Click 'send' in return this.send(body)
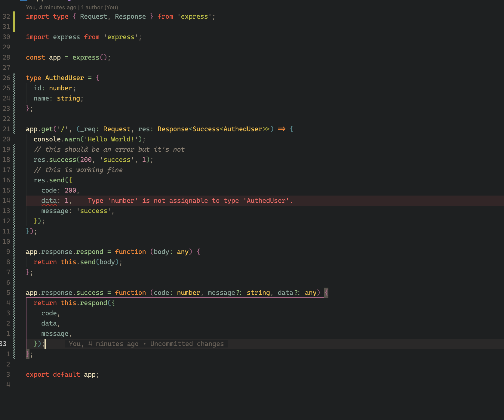The width and height of the screenshot is (504, 420). point(88,262)
